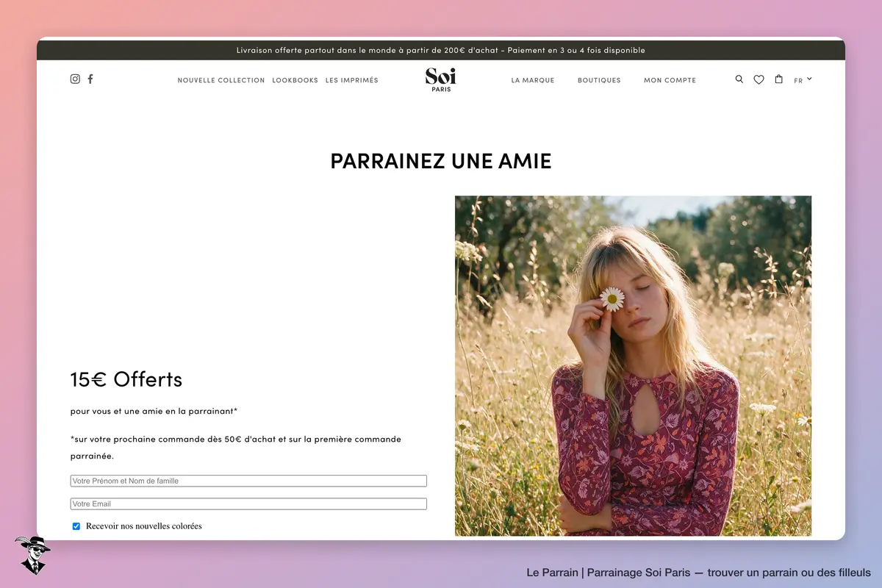Click the Le Parrain mafia avatar logo
This screenshot has height=588, width=882.
pyautogui.click(x=32, y=555)
